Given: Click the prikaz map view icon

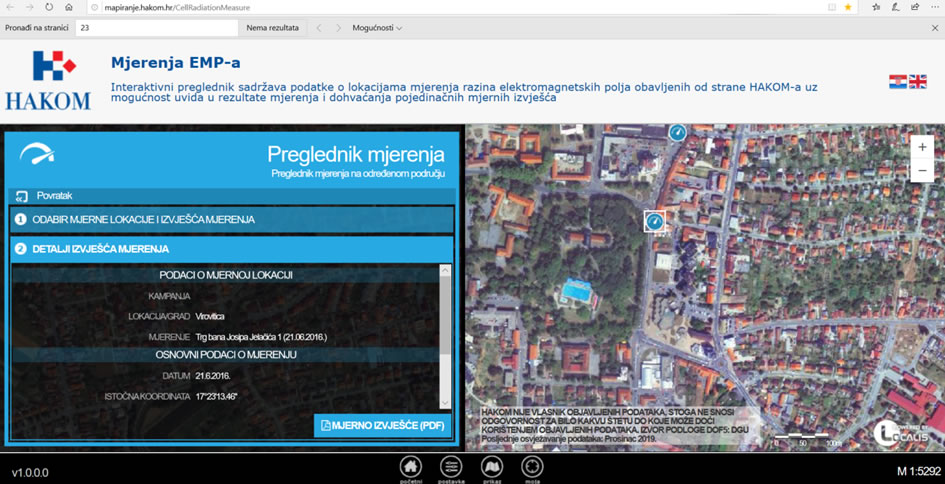Looking at the screenshot, I should coord(491,466).
